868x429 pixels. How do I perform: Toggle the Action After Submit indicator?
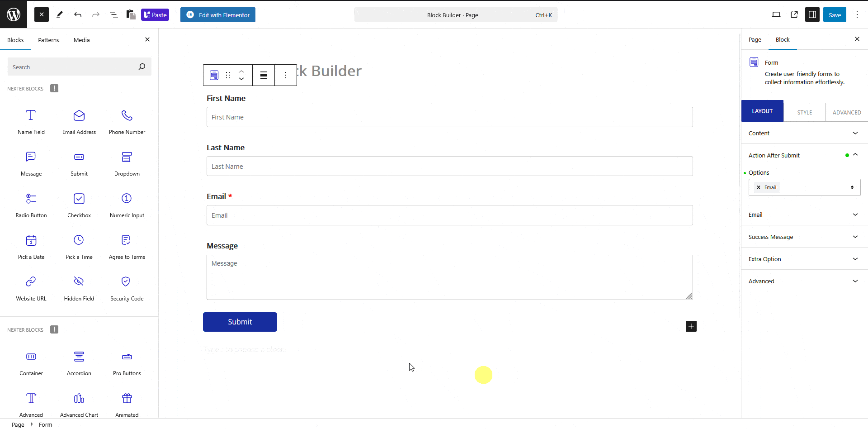click(847, 155)
